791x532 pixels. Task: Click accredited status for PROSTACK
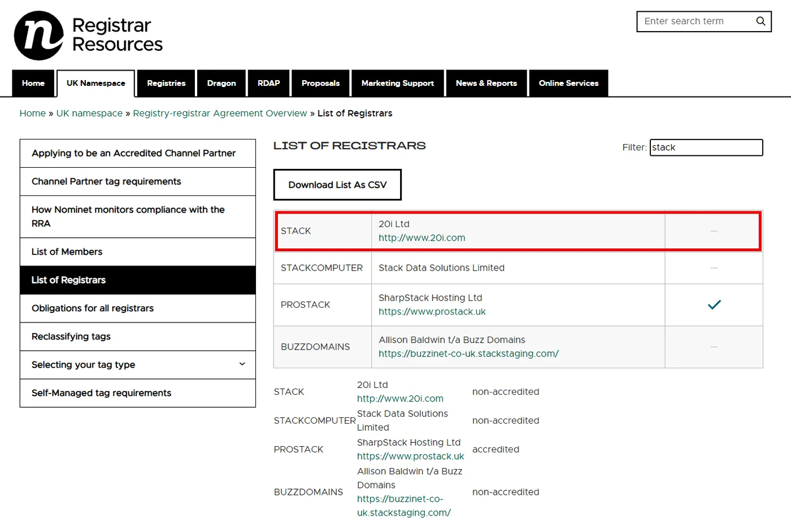click(x=496, y=450)
